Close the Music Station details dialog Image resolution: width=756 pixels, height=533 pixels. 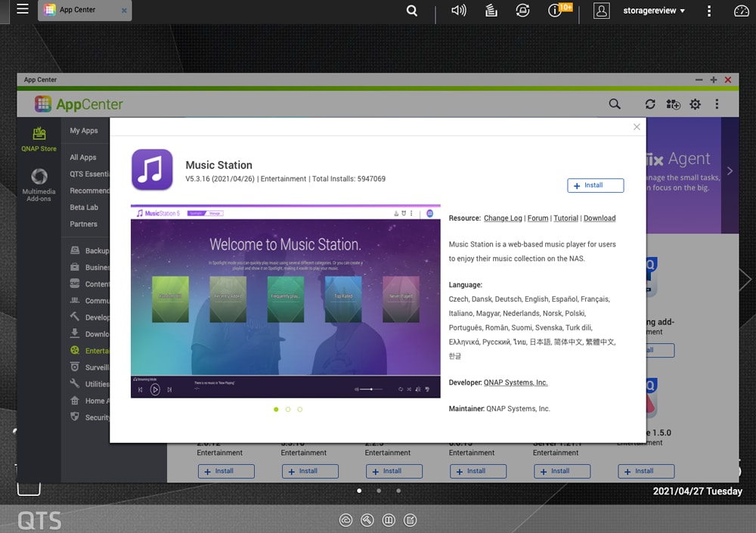pos(637,127)
